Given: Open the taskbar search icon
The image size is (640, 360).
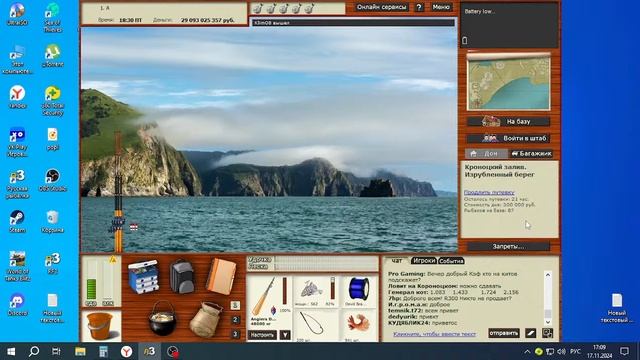Looking at the screenshot, I should tap(34, 351).
